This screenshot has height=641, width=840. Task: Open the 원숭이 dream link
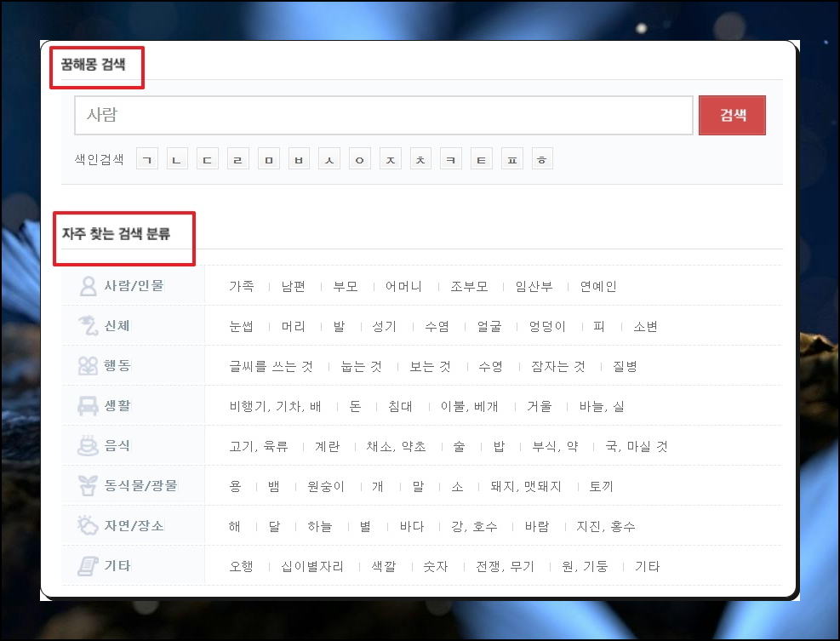point(326,487)
